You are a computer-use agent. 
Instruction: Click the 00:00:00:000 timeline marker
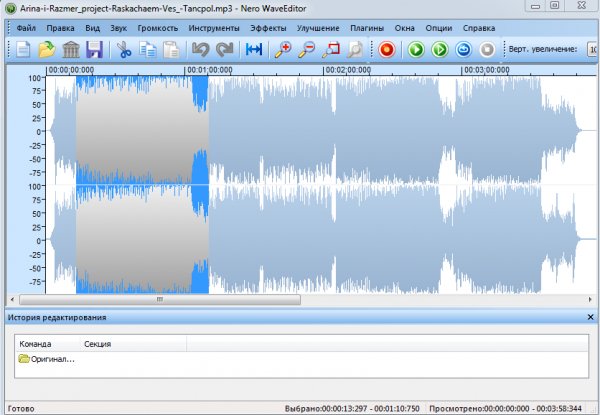(71, 70)
